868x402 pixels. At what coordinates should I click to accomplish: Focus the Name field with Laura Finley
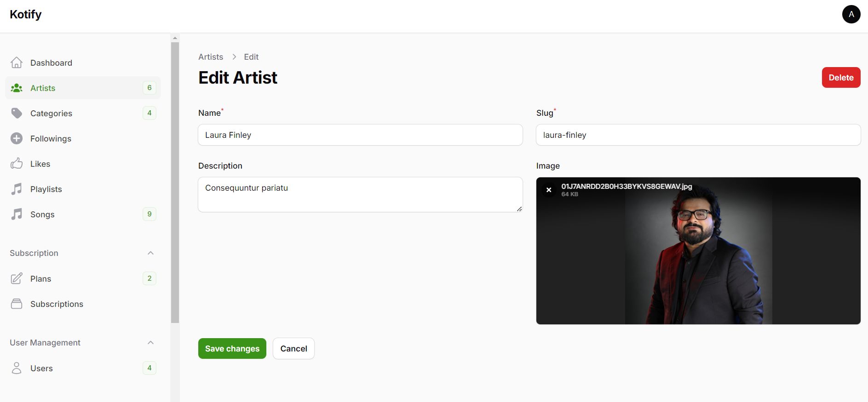pos(360,135)
